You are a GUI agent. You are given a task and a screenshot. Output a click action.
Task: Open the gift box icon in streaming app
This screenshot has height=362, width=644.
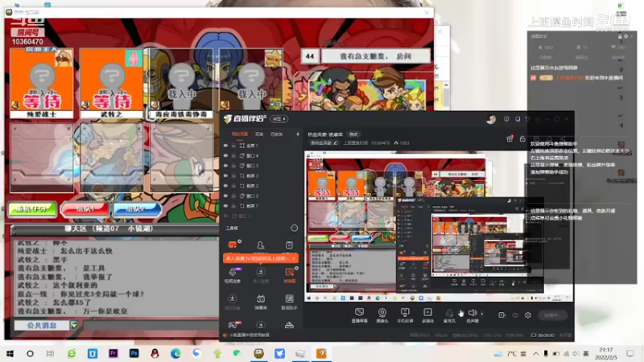pyautogui.click(x=510, y=138)
